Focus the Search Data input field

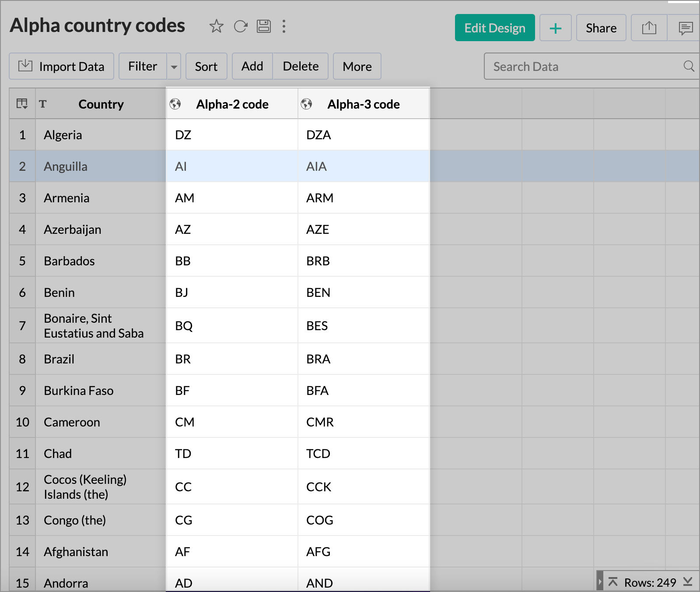(x=584, y=67)
